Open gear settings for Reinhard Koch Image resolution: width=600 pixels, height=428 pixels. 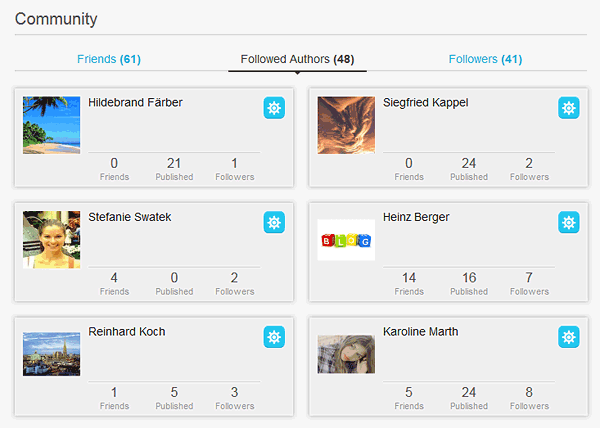point(274,337)
